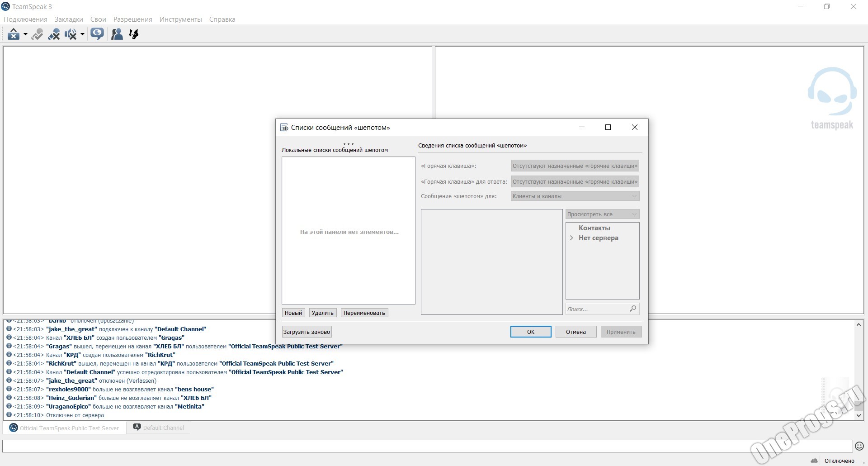Switch to Default Channel chat tab

click(159, 428)
